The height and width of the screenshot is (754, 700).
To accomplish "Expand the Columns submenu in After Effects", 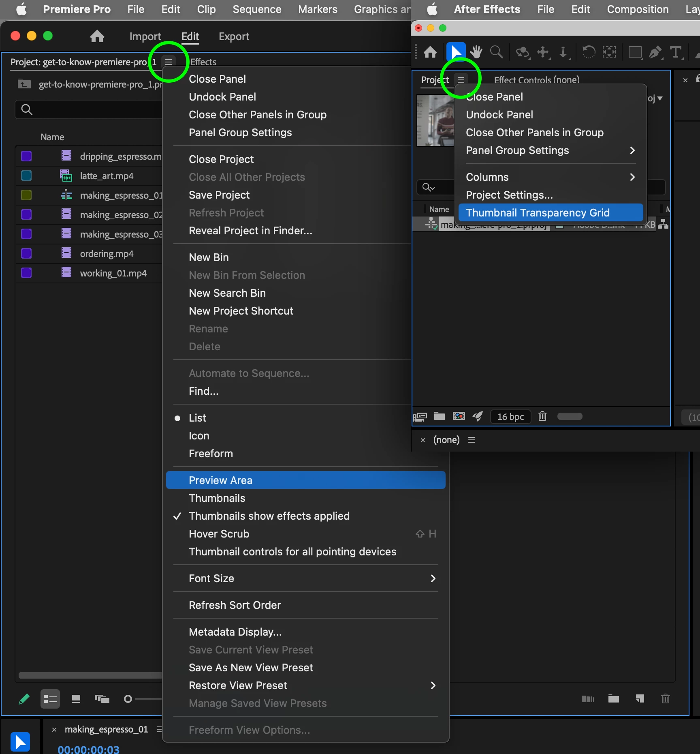I will [x=551, y=177].
